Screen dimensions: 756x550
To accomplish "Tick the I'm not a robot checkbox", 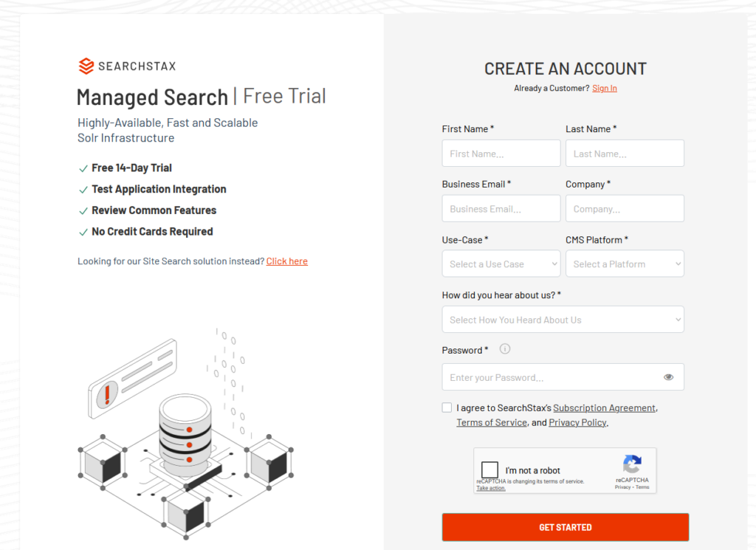I will tap(489, 470).
